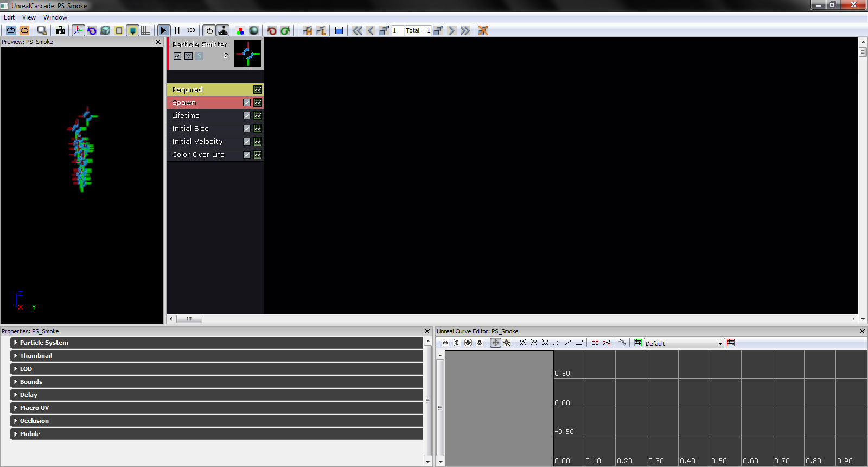Open the Default curve tab dropdown
Screen dimensions: 868x467
pos(720,343)
